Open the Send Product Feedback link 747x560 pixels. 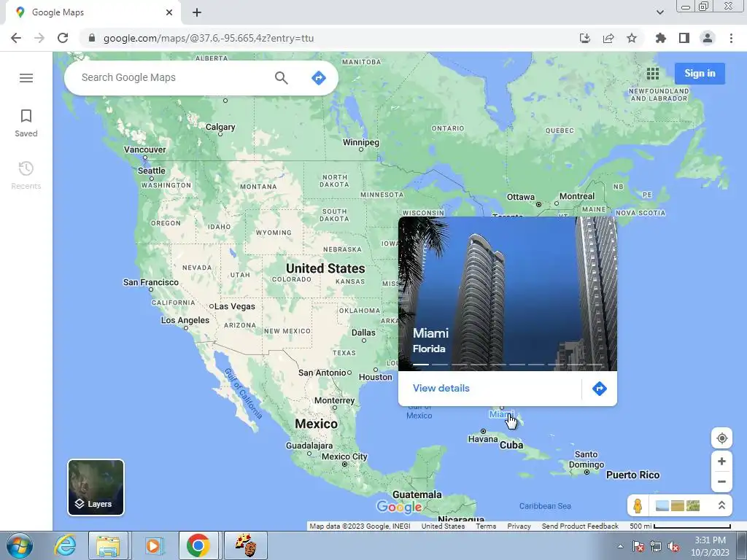coord(580,526)
